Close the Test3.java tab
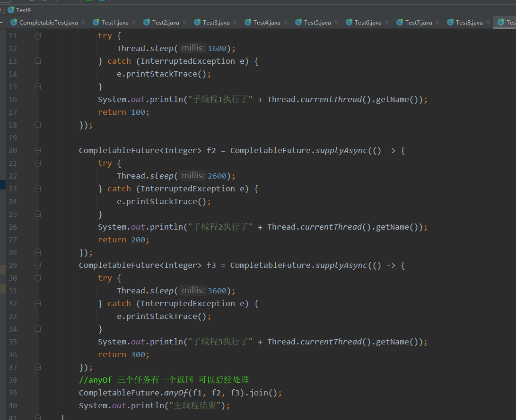The width and height of the screenshot is (516, 420). [235, 22]
